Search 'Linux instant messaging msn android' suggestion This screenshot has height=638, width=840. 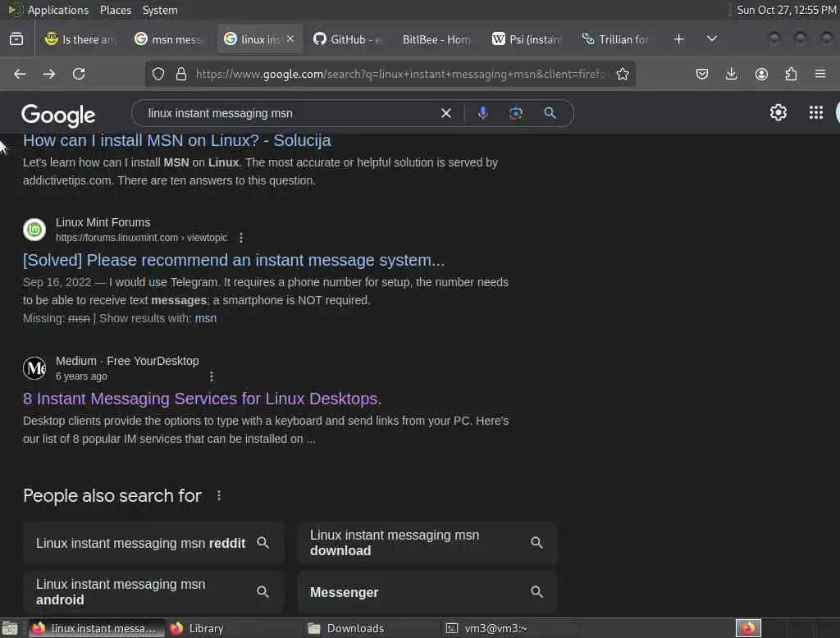coord(153,592)
